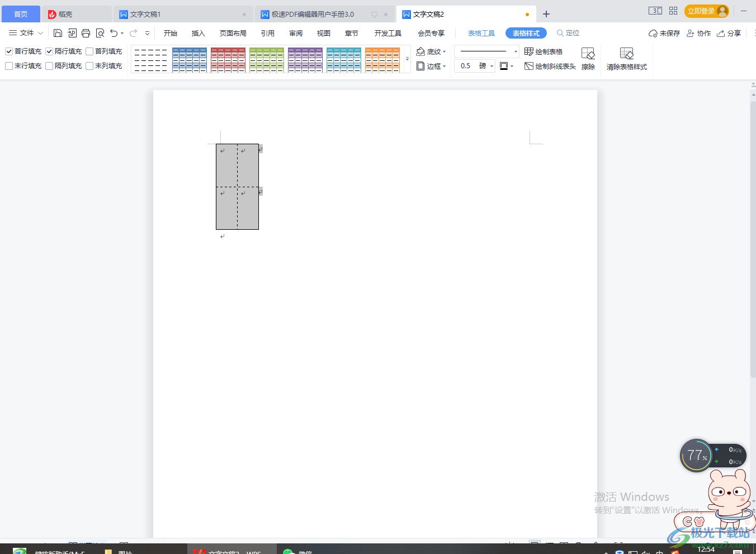756x554 pixels.
Task: Open the border color dropdown arrow
Action: (512, 67)
